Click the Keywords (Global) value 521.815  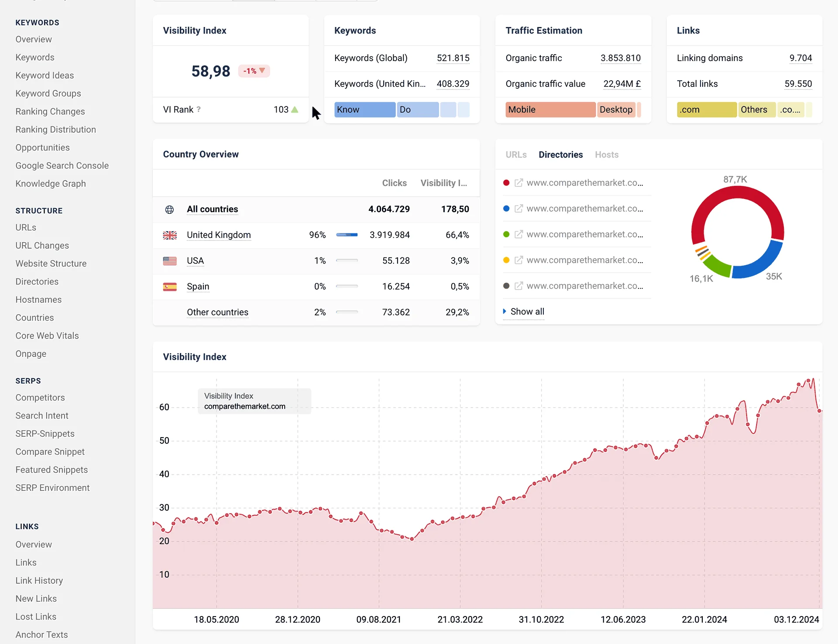pyautogui.click(x=453, y=58)
